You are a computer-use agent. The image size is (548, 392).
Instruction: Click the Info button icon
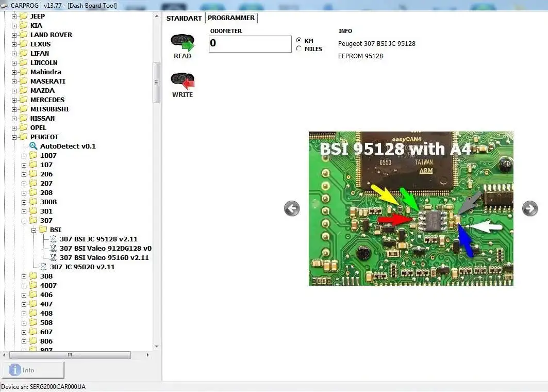pyautogui.click(x=14, y=370)
